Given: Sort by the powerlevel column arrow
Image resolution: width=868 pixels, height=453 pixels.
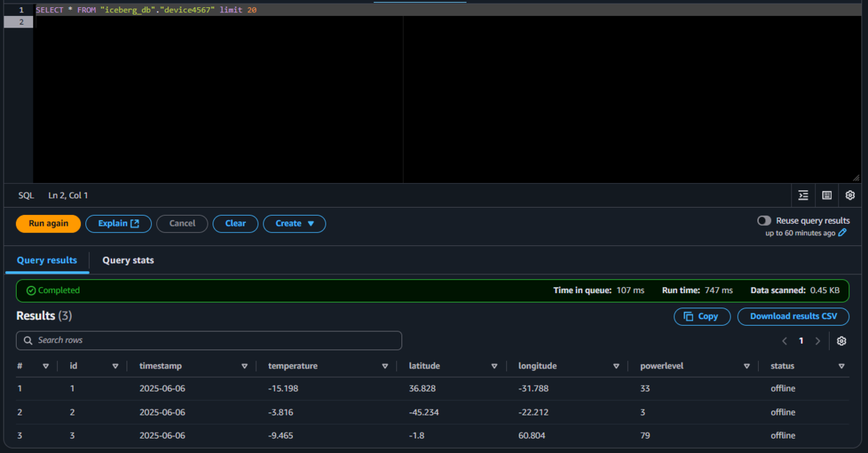Looking at the screenshot, I should tap(746, 366).
